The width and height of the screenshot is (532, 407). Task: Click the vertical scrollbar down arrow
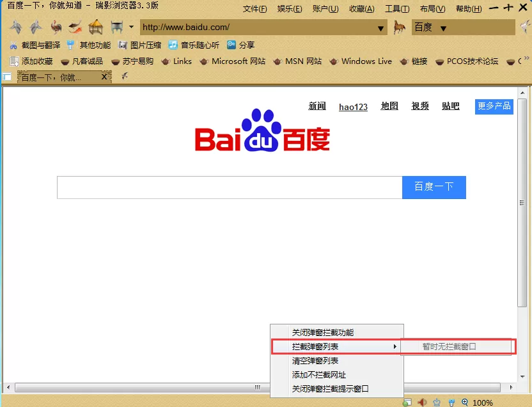522,376
